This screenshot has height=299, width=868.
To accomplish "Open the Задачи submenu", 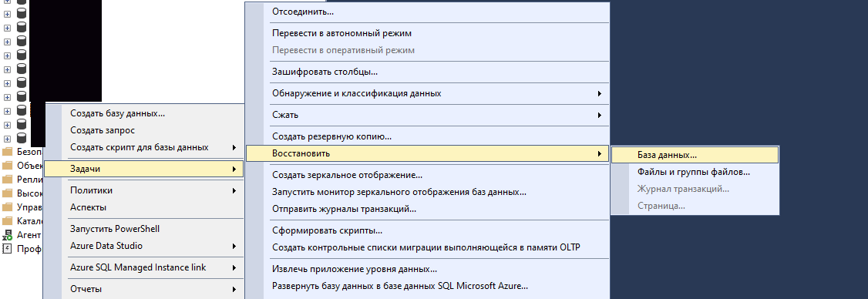I will tap(143, 169).
